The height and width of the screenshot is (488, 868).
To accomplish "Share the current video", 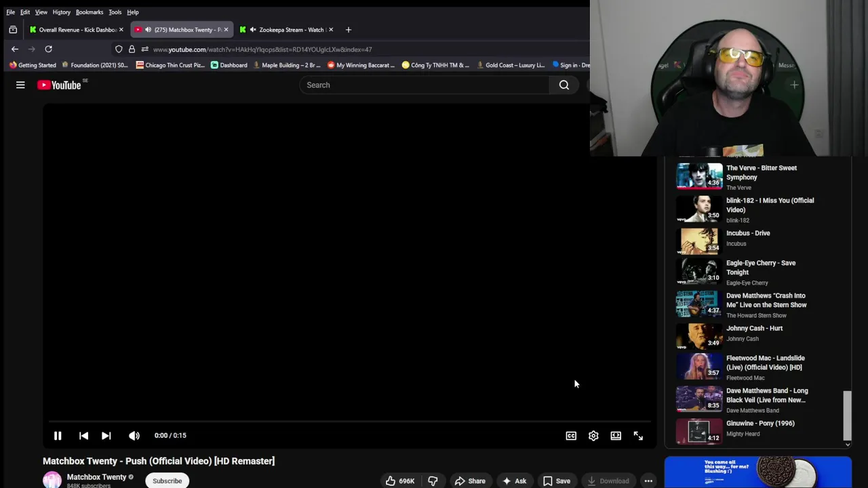I will tap(470, 481).
